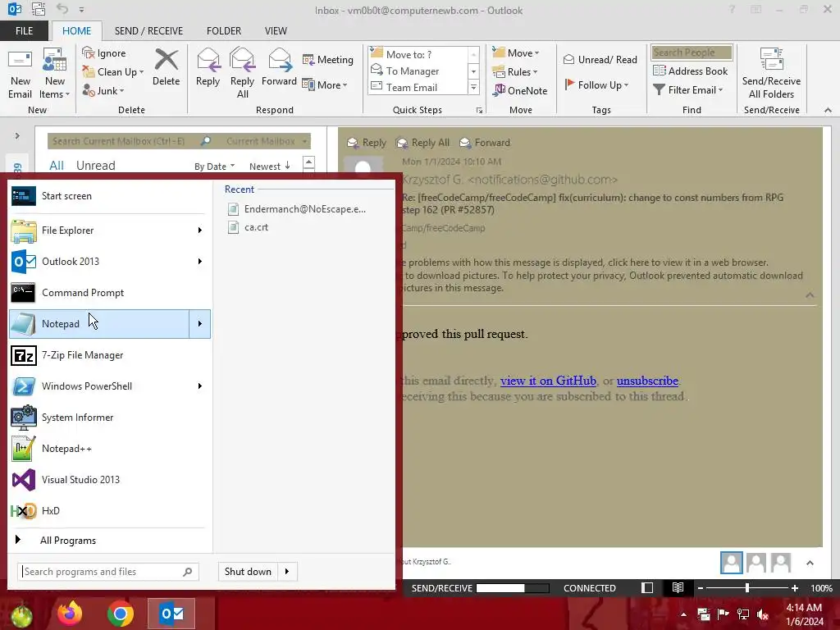The height and width of the screenshot is (630, 840).
Task: Click first contact photo in people pane
Action: 731,563
